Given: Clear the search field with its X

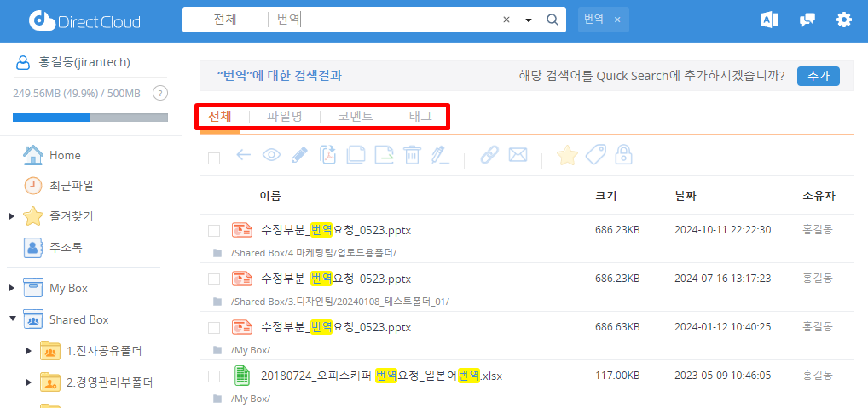Looking at the screenshot, I should pyautogui.click(x=506, y=20).
